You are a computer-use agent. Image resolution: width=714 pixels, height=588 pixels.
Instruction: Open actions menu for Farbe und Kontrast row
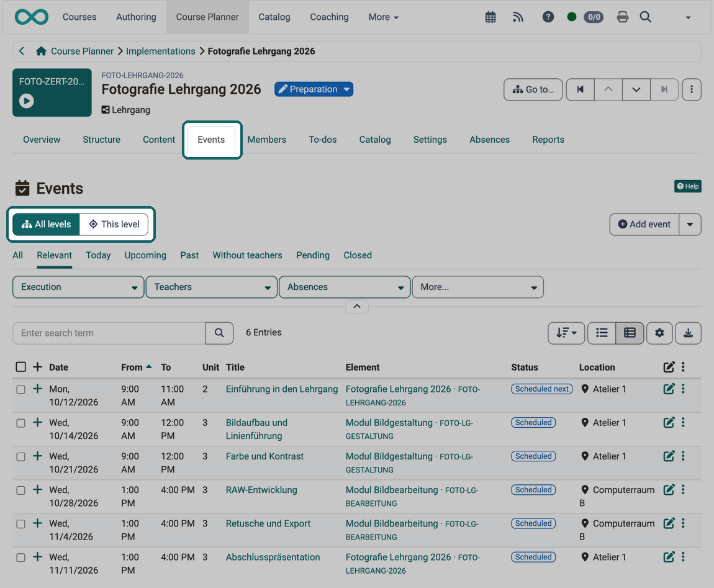pyautogui.click(x=683, y=456)
